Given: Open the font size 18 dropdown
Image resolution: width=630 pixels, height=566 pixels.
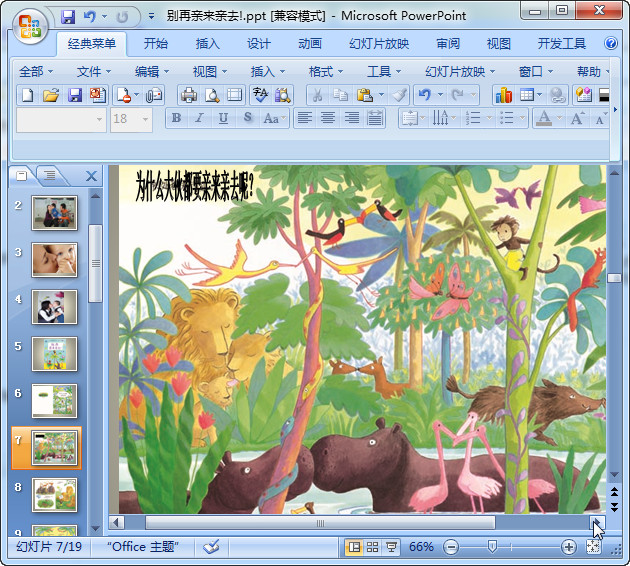Looking at the screenshot, I should coord(145,119).
